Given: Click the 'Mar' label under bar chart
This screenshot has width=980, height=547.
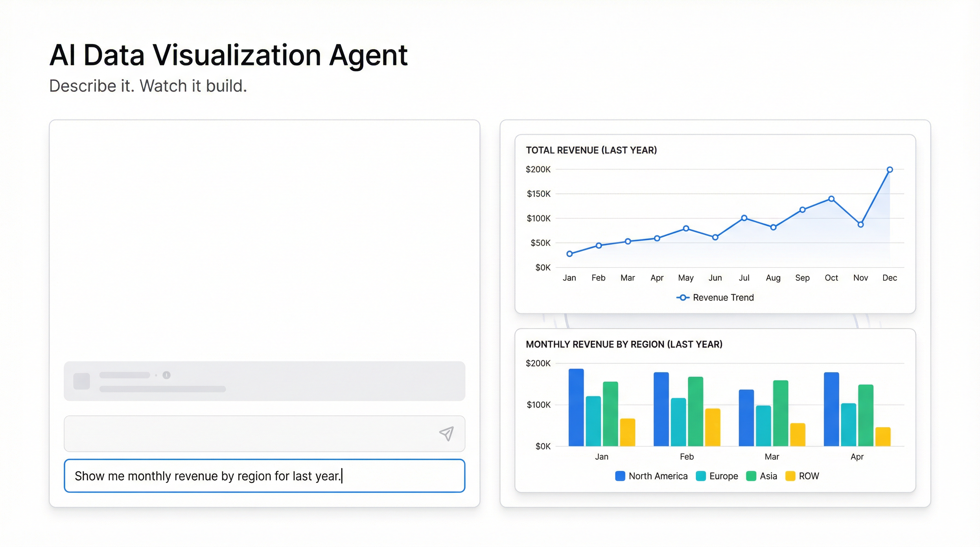Looking at the screenshot, I should coord(772,457).
